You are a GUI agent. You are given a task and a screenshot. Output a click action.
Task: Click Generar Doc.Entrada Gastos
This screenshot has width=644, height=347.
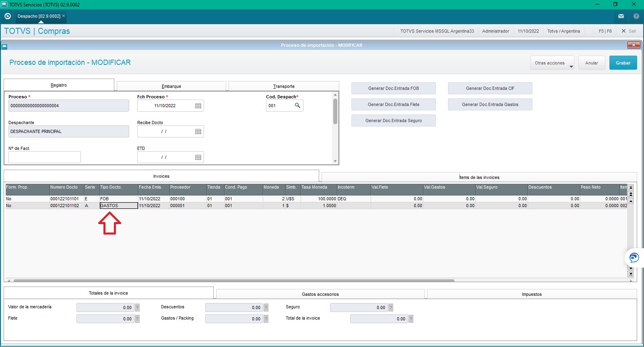pyautogui.click(x=490, y=104)
